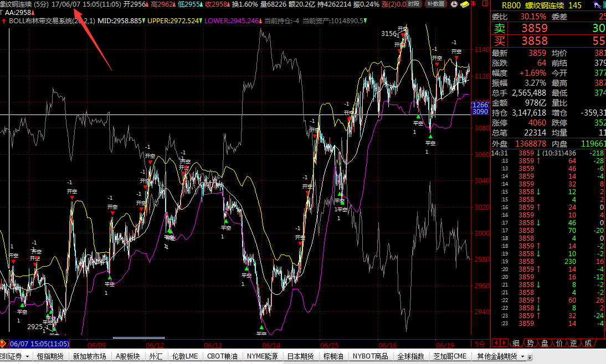Screen dimensions: 606x364
Task: Click the 幅度 +1.69% value
Action: (x=532, y=73)
